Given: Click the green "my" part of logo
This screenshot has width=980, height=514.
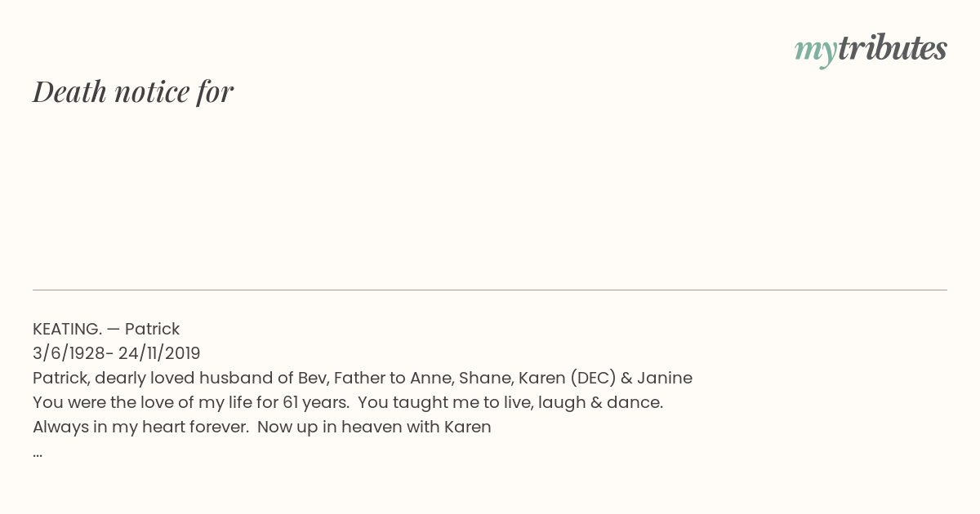Looking at the screenshot, I should tap(815, 51).
